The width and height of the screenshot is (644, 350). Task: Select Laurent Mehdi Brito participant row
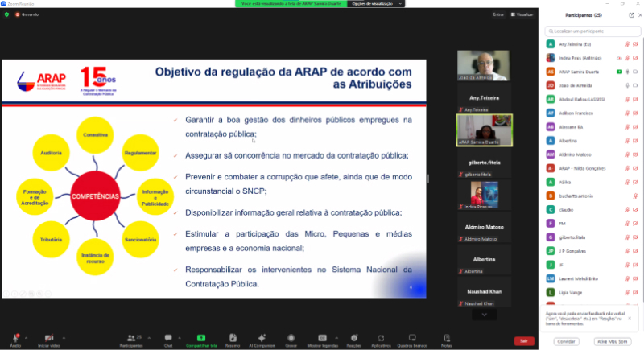pos(592,278)
